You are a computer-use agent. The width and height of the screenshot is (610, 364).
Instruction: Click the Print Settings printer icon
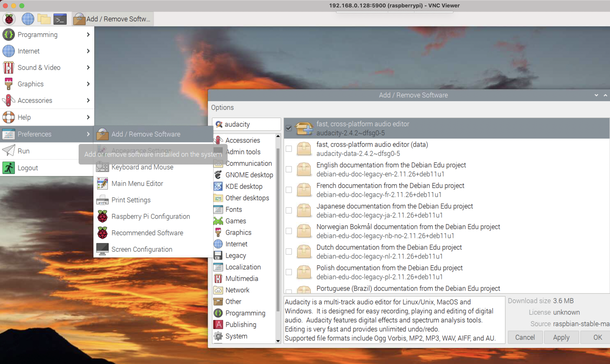102,200
